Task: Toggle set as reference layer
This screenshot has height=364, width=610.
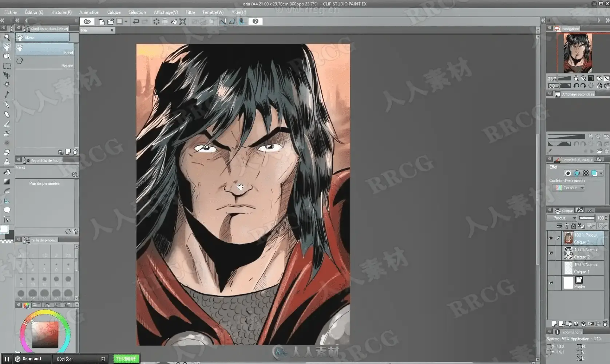Action: point(566,226)
